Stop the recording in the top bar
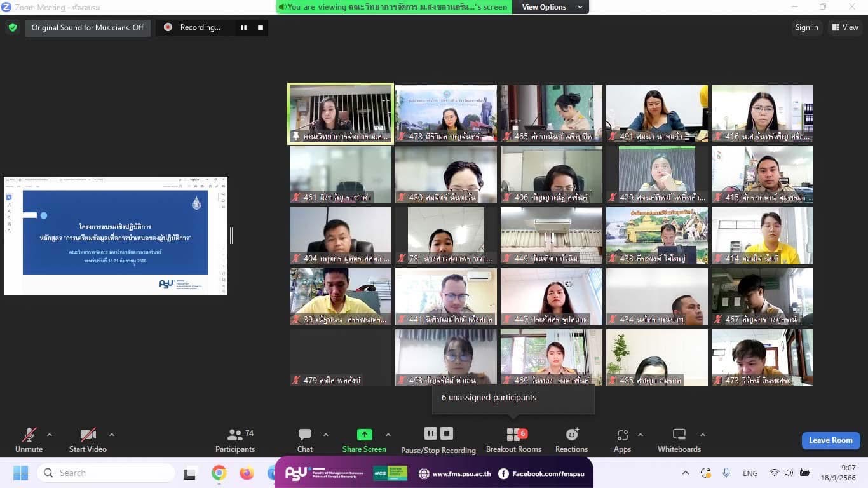Image resolution: width=868 pixels, height=488 pixels. [x=261, y=27]
